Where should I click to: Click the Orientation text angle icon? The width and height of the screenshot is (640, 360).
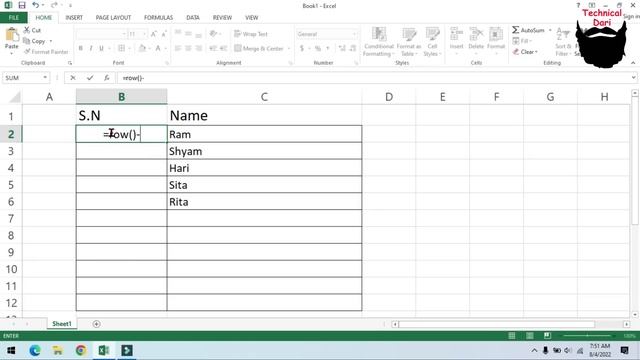213,33
